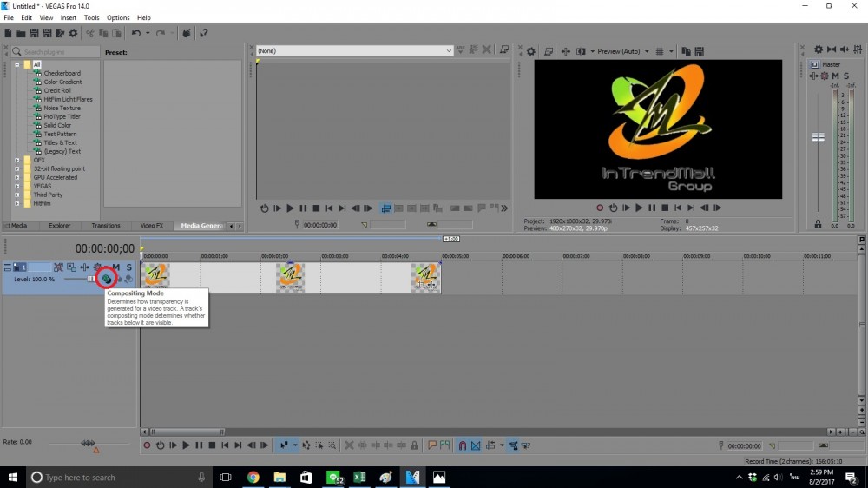Open the edit tool dropdown arrow
Screen dimensions: 868x488
click(295, 445)
